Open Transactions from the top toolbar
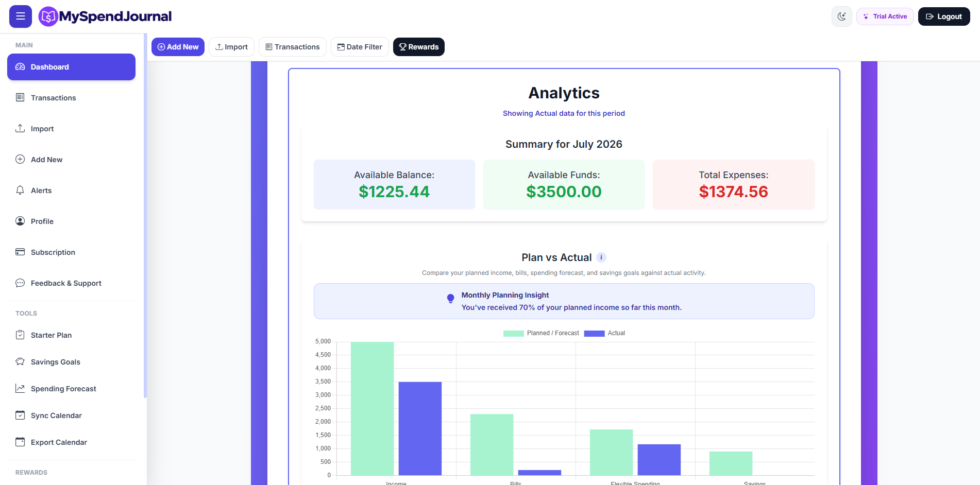 pos(293,47)
